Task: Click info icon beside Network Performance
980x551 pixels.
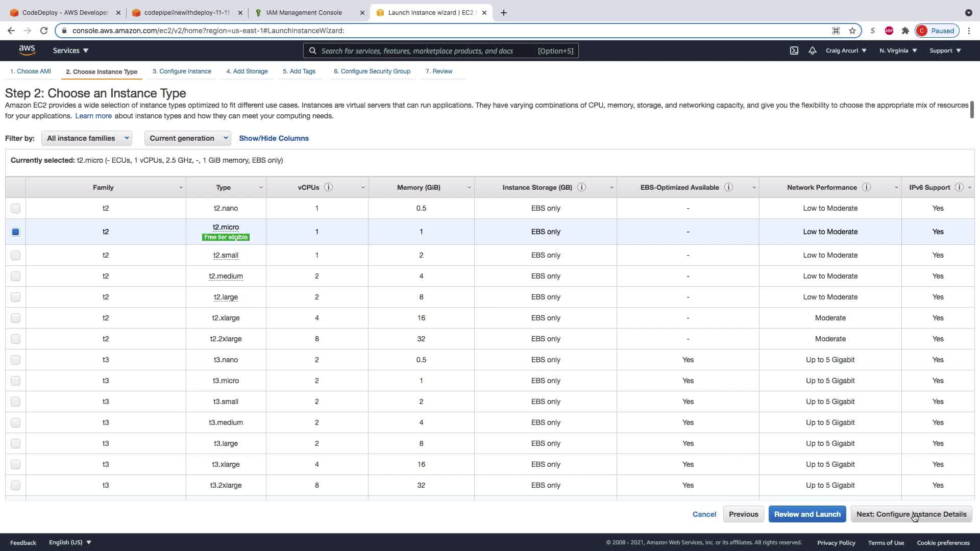Action: [x=866, y=187]
